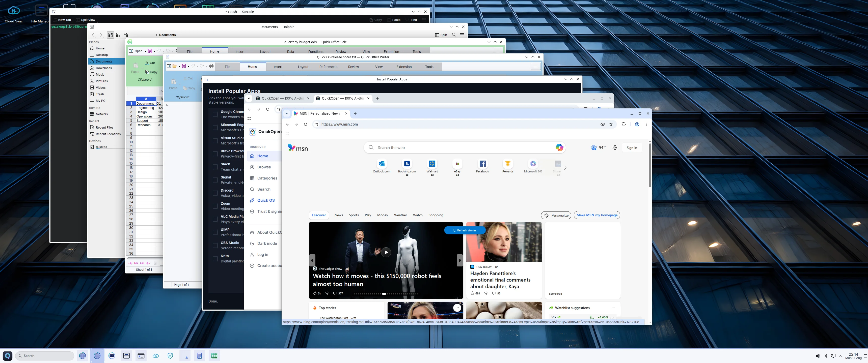The image size is (868, 363).
Task: Go to the next story with carousel right arrow
Action: pos(459,260)
